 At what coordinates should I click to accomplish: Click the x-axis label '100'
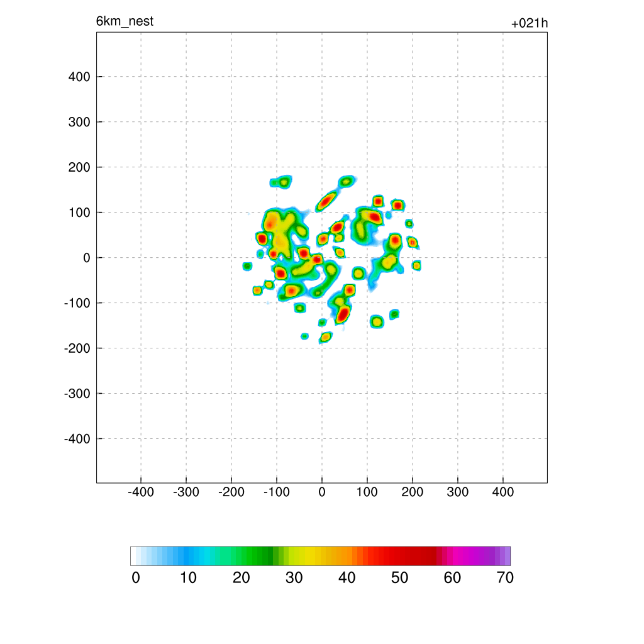[367, 492]
